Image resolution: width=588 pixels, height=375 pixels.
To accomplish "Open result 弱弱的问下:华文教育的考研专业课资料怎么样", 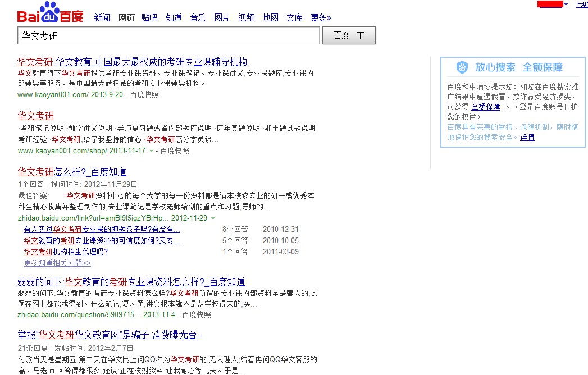I will [131, 282].
